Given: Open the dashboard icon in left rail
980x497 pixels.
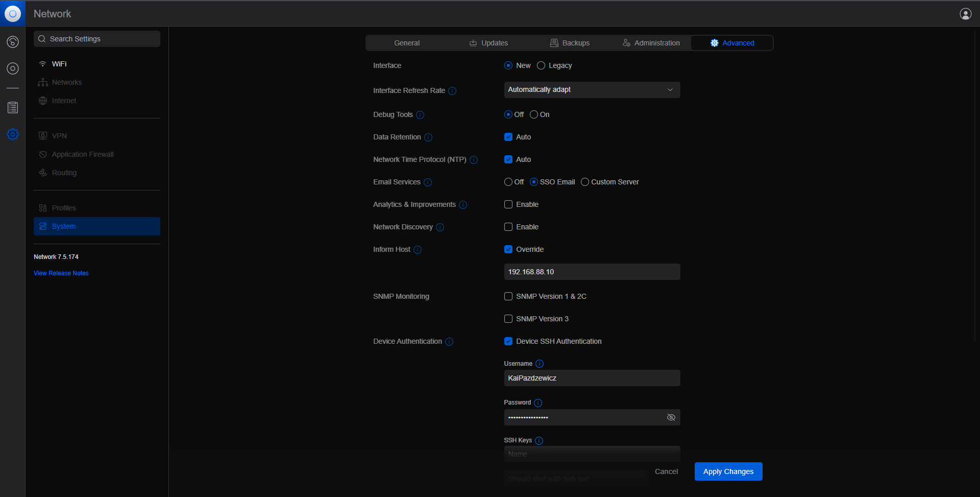Looking at the screenshot, I should pyautogui.click(x=13, y=42).
